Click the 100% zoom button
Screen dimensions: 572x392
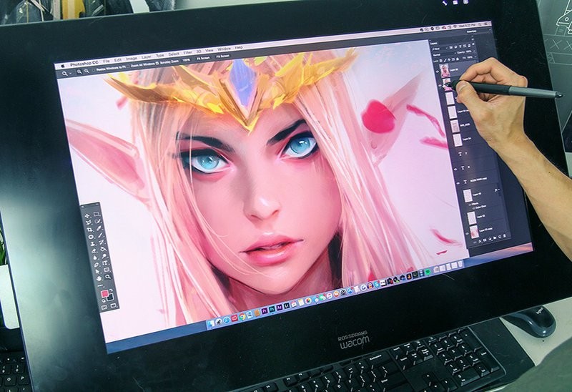coord(187,60)
